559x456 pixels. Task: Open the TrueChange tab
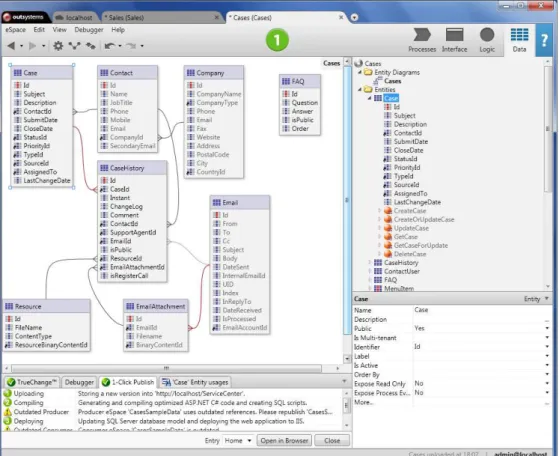(32, 382)
